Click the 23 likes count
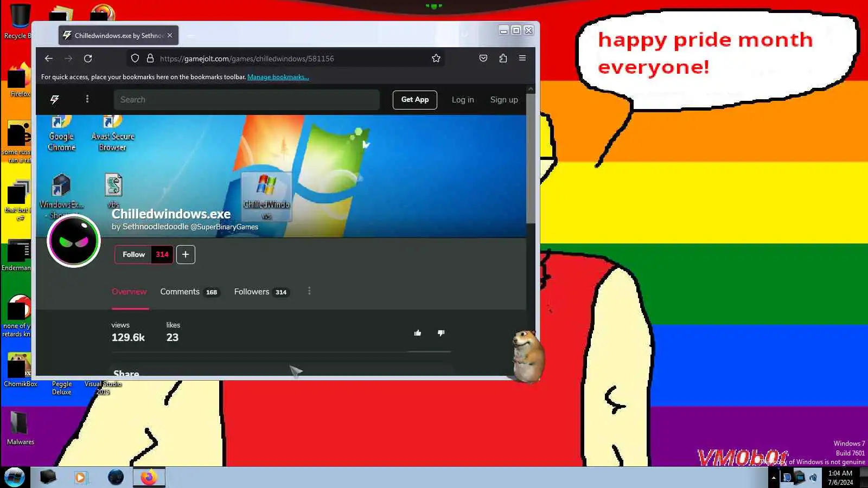Image resolution: width=868 pixels, height=488 pixels. coord(173,337)
